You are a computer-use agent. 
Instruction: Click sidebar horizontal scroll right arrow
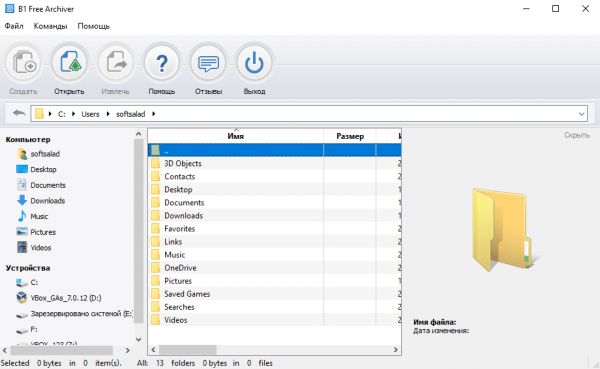128,350
